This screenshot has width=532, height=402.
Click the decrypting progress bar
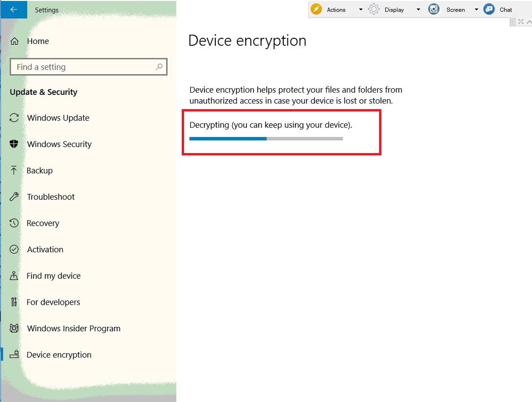coord(266,138)
